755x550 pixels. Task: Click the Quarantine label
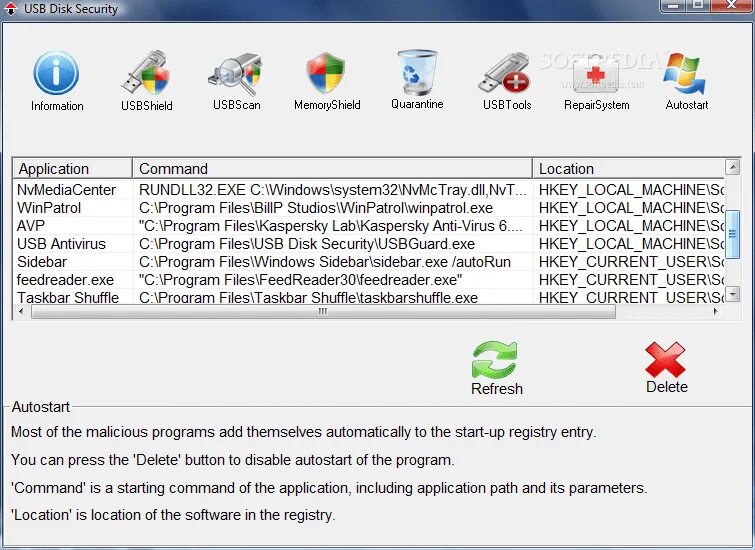coord(417,104)
